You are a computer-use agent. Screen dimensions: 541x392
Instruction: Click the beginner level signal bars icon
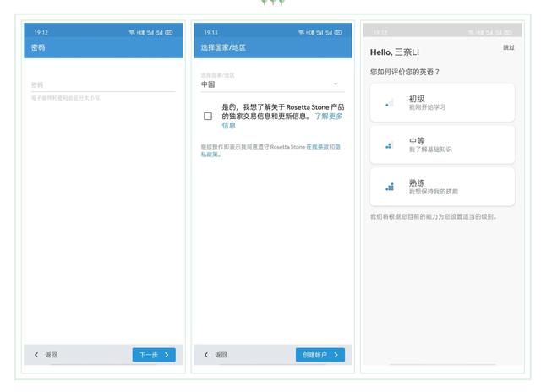pyautogui.click(x=389, y=103)
